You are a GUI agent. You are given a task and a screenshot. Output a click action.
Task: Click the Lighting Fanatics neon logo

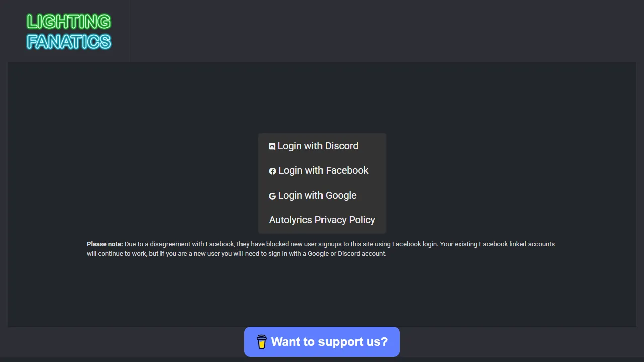pos(68,31)
